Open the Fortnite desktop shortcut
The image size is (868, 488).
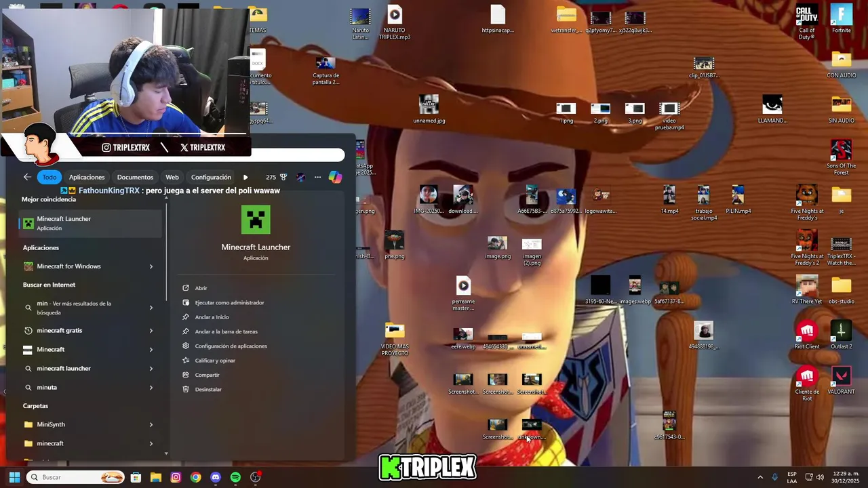click(x=841, y=19)
